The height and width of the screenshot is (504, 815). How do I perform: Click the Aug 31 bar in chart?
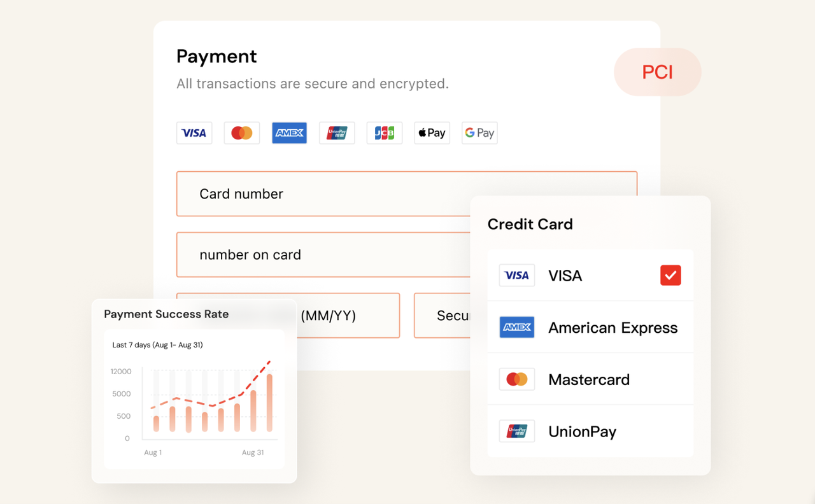tap(269, 403)
